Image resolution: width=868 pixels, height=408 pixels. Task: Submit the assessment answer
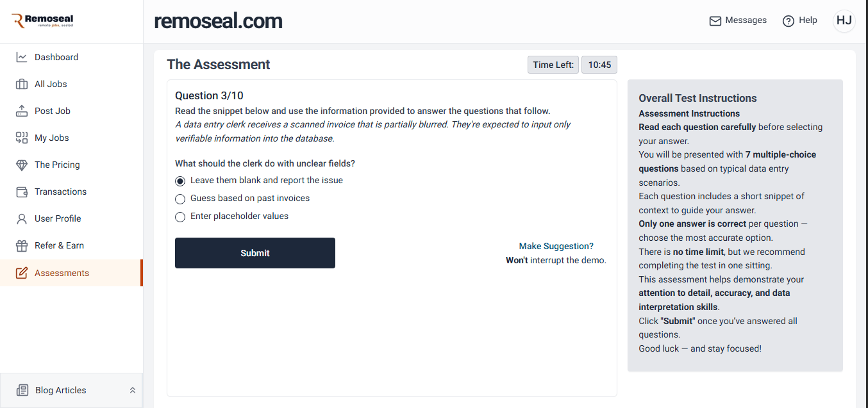coord(255,253)
